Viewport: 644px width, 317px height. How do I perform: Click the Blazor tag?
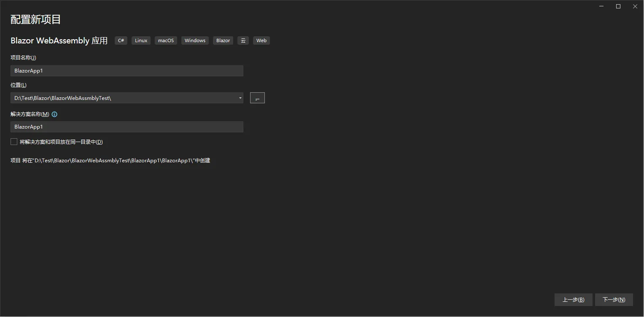click(x=223, y=40)
